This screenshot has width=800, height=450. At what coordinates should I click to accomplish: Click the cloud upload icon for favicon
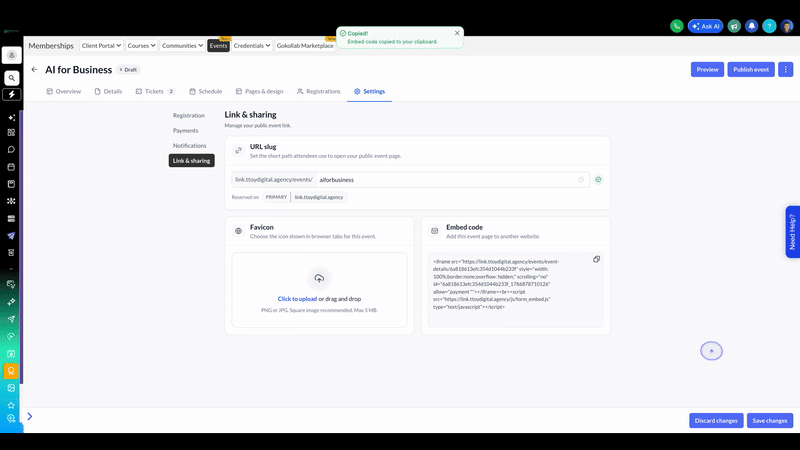319,279
